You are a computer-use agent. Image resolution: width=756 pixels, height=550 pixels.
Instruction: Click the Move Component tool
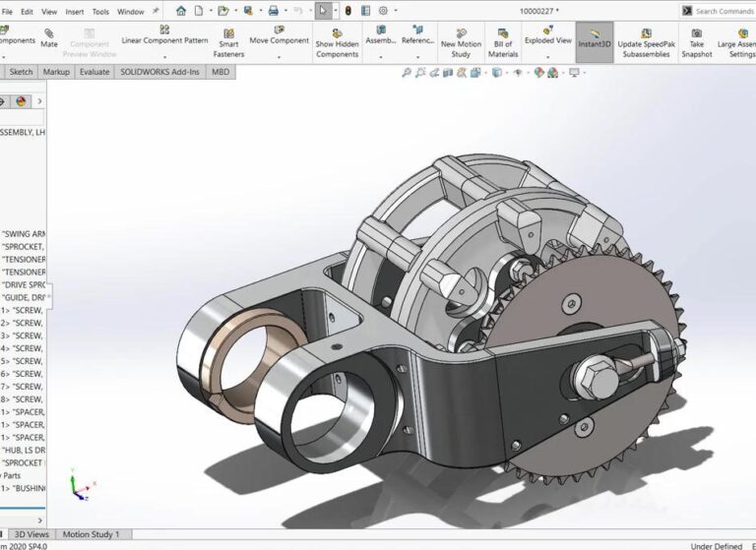click(x=279, y=36)
